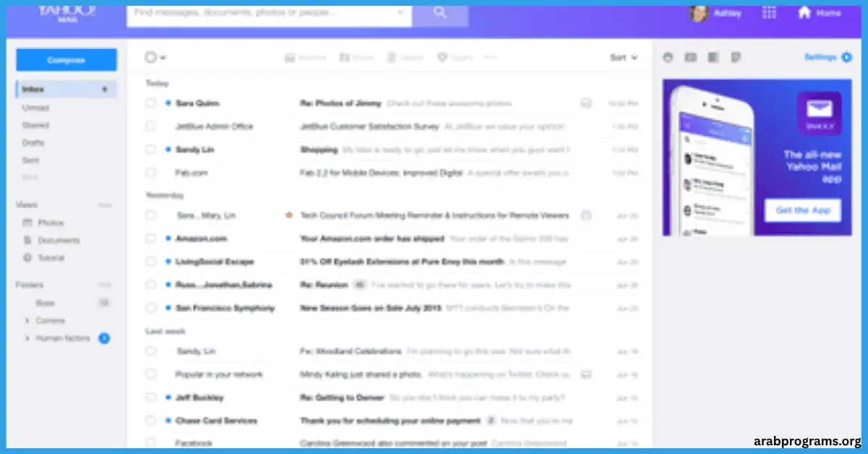Click the attachment icon on the Tech Council email

(587, 215)
